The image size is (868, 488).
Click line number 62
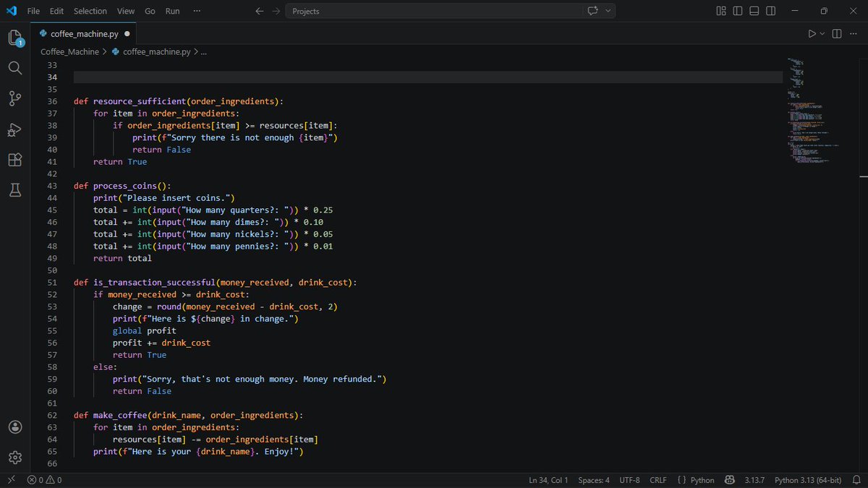51,415
